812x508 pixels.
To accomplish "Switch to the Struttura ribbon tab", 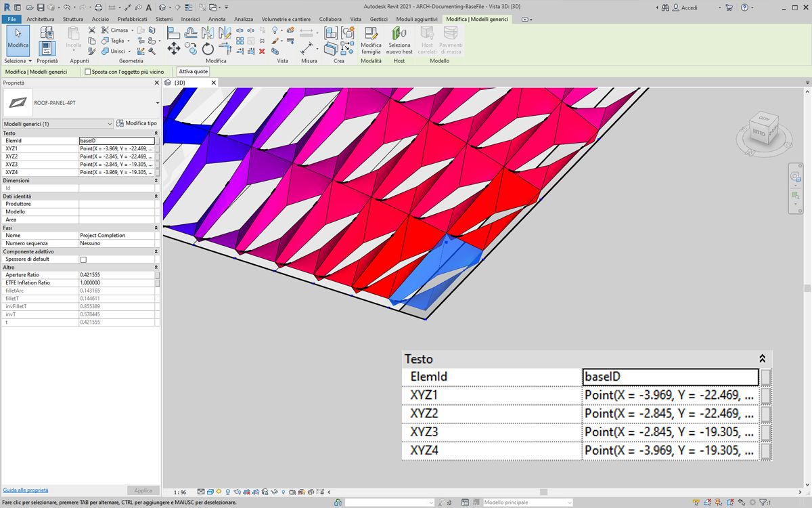I will [x=73, y=19].
